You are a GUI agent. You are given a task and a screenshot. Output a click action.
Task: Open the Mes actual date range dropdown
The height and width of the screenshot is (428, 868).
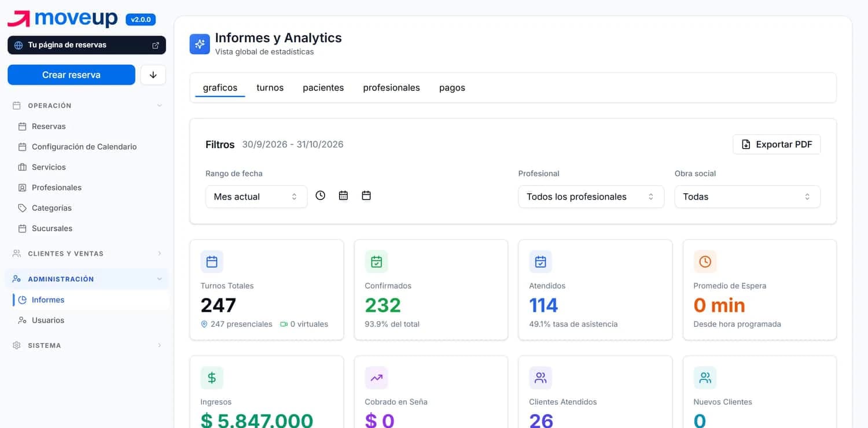tap(256, 197)
